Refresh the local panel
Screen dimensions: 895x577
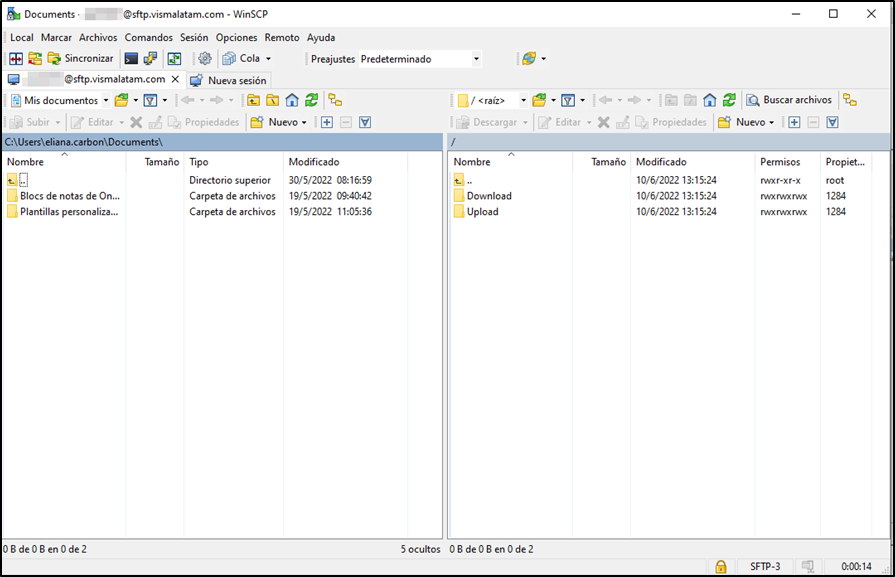pos(311,100)
